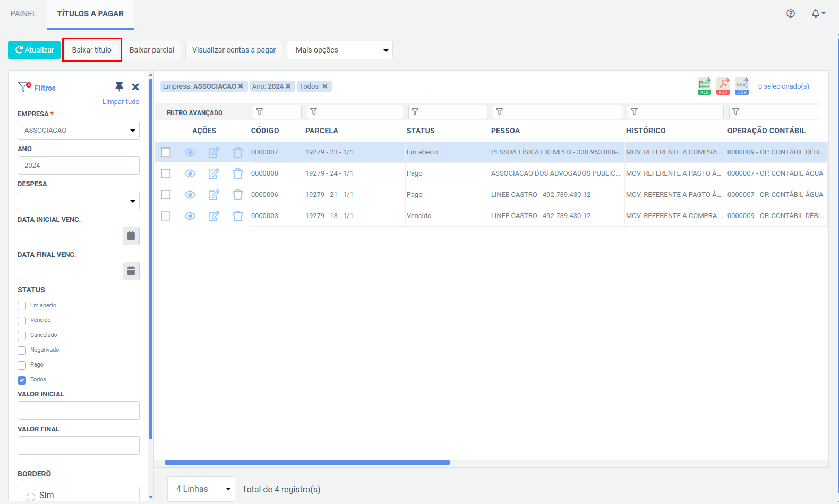Click the Baixar parcial button
The image size is (839, 504).
[152, 50]
